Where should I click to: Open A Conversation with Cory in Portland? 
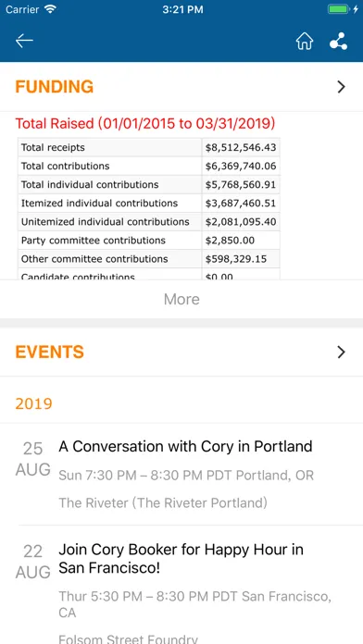[186, 446]
